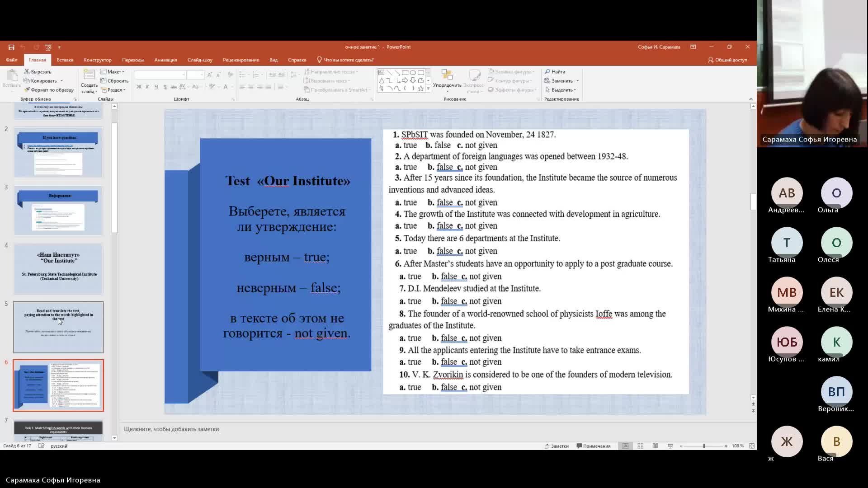Open the font name combo box

pos(160,74)
